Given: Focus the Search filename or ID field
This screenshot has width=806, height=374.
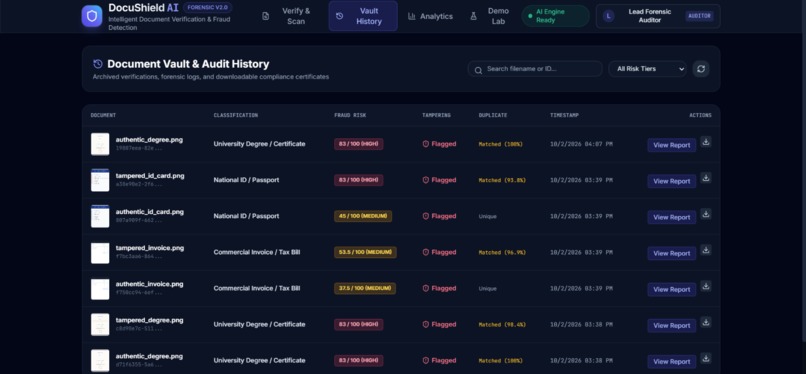Looking at the screenshot, I should tap(535, 69).
